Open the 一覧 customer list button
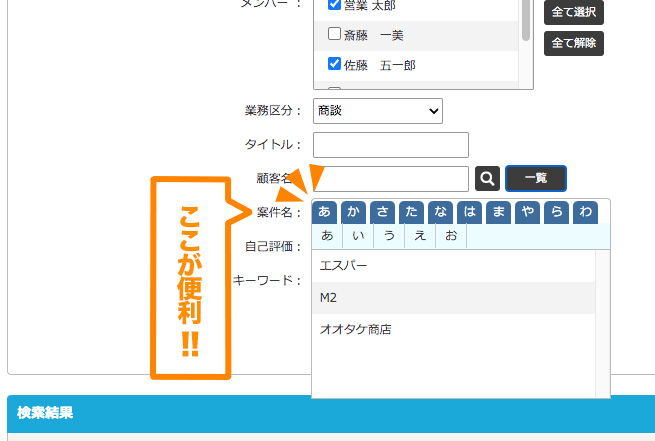Viewport: 655px width, 441px height. 536,178
